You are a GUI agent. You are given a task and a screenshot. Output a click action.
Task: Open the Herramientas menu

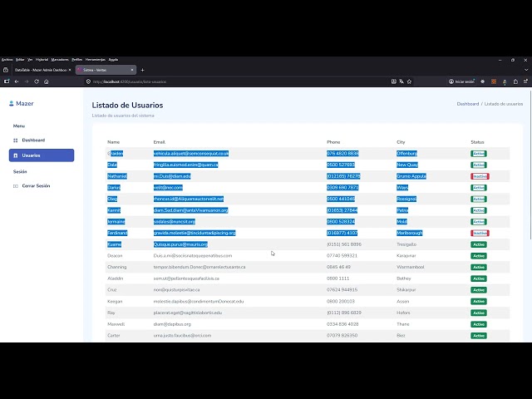coord(96,59)
